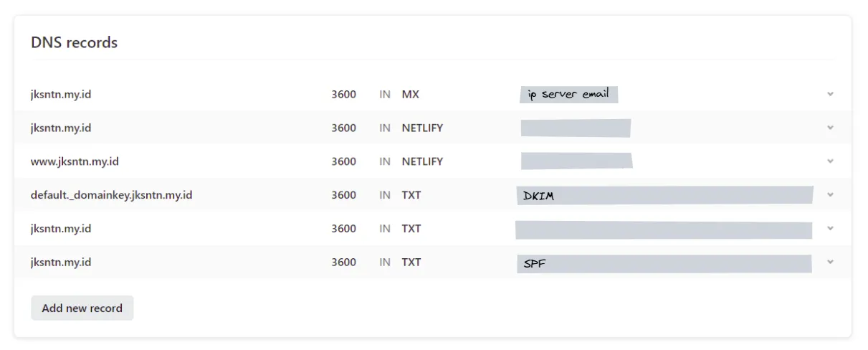Viewport: 868px width, 350px height.
Task: Click the NETLIFY type of www.jksntn.my.id row
Action: (422, 161)
